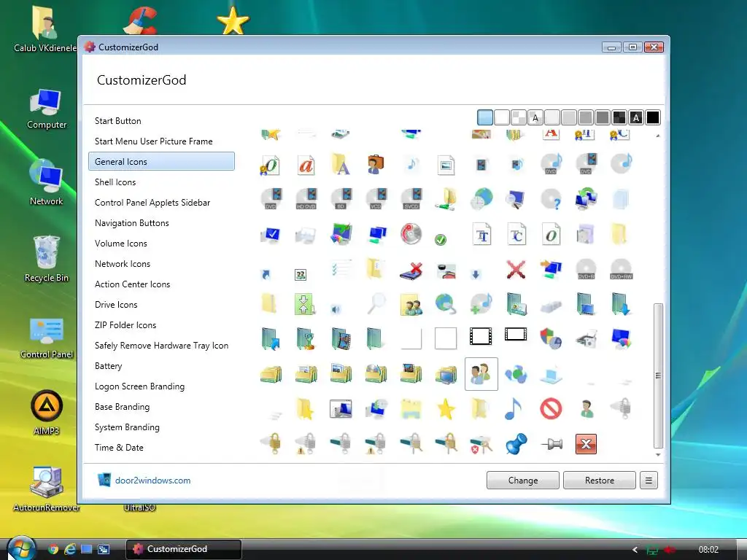Select the globe with clock icon

pos(481,199)
